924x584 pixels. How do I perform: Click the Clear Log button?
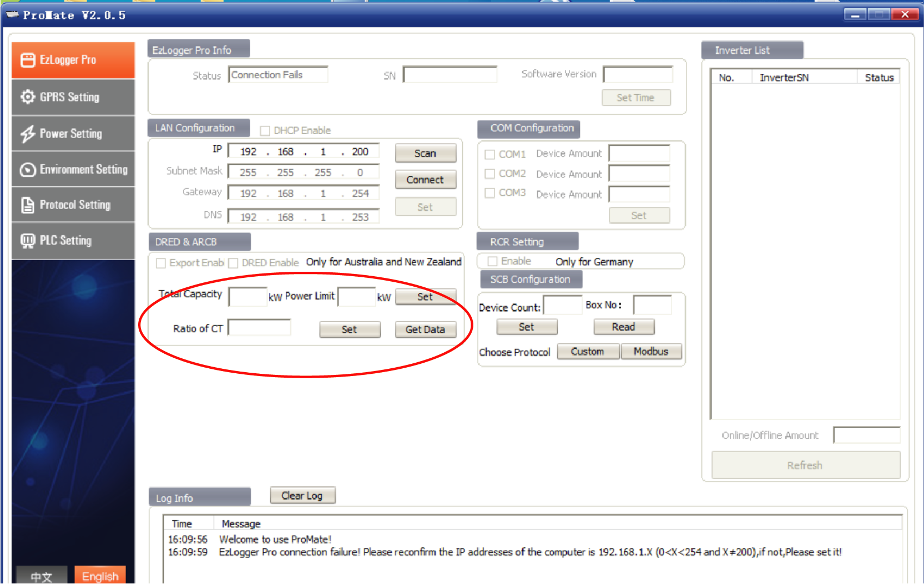(x=302, y=495)
